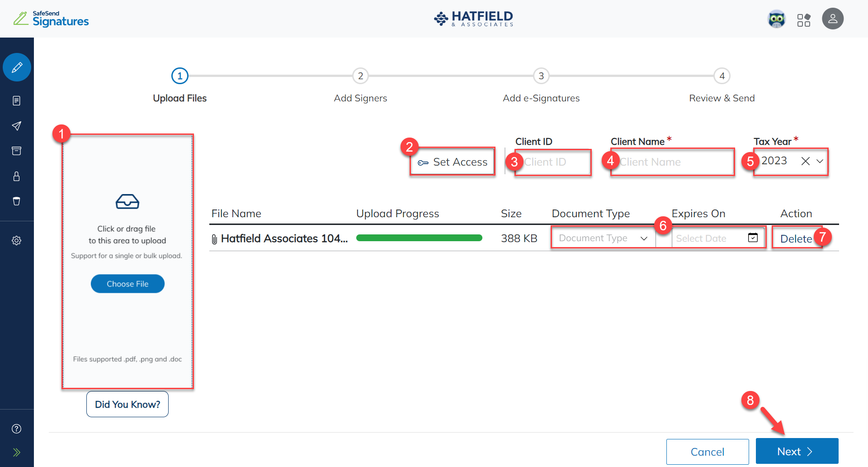
Task: Open the document report sidebar icon
Action: click(x=17, y=100)
